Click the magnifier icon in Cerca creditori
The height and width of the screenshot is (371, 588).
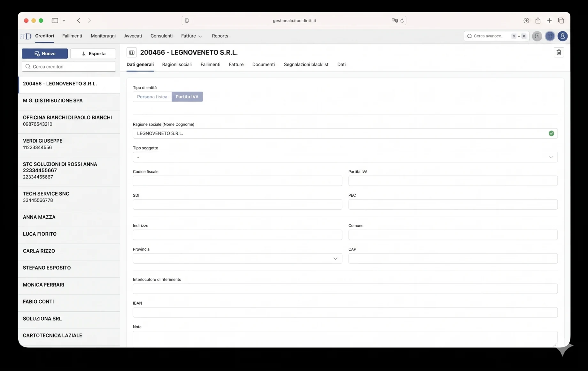coord(28,66)
